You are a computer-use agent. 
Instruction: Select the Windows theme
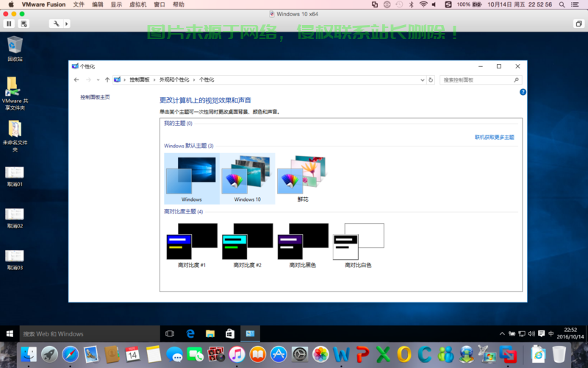point(192,179)
